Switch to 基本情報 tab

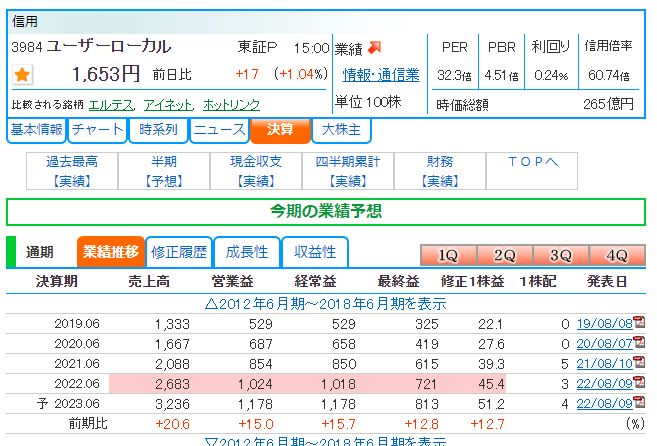(36, 130)
